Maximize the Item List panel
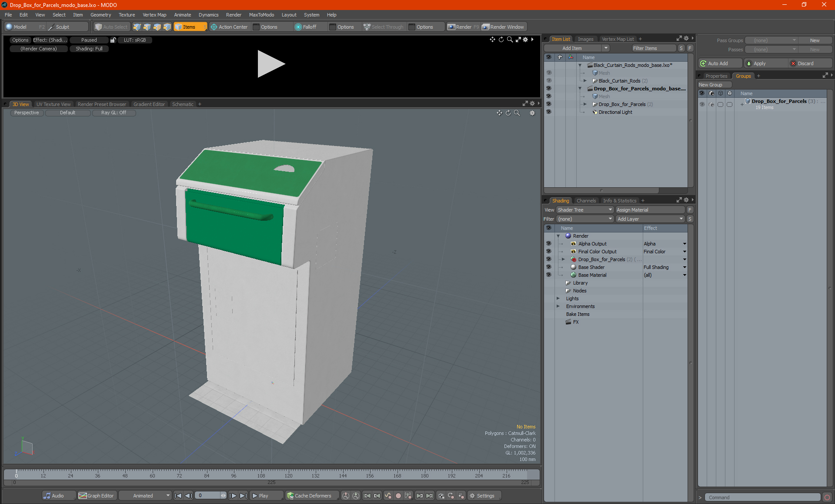Image resolution: width=835 pixels, height=504 pixels. point(679,39)
